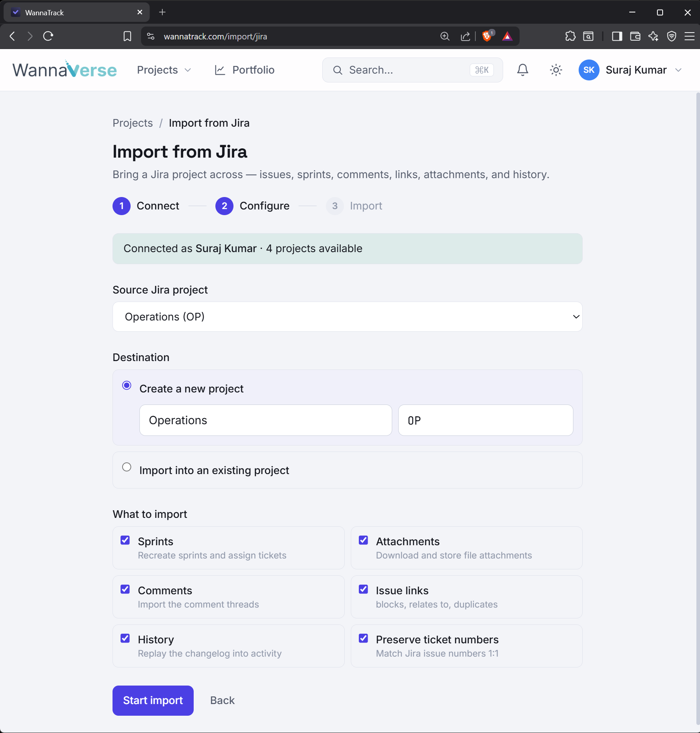The height and width of the screenshot is (733, 700).
Task: Uncheck the Attachments checkbox
Action: (363, 540)
